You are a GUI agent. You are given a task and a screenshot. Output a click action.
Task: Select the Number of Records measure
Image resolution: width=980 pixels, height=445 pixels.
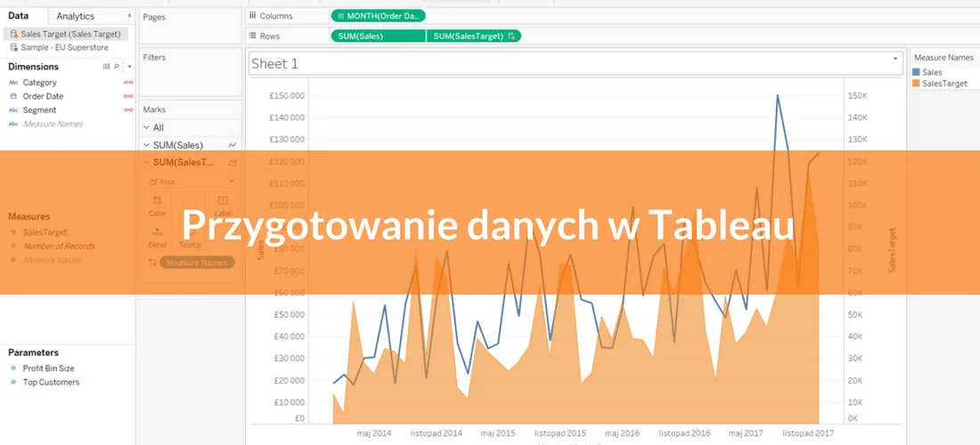(60, 246)
